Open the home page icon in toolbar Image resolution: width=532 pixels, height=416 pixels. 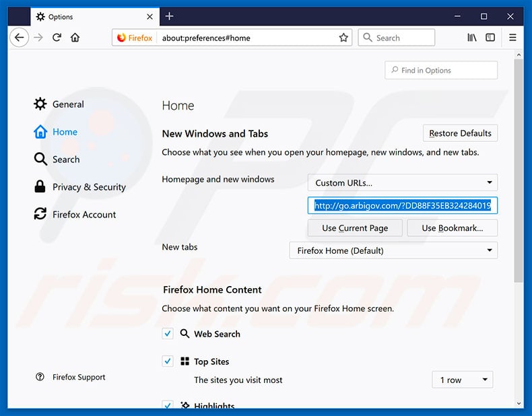(x=75, y=37)
